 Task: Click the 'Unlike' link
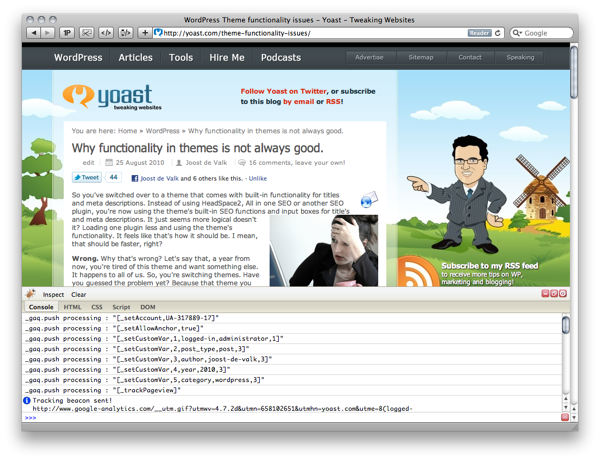[258, 178]
